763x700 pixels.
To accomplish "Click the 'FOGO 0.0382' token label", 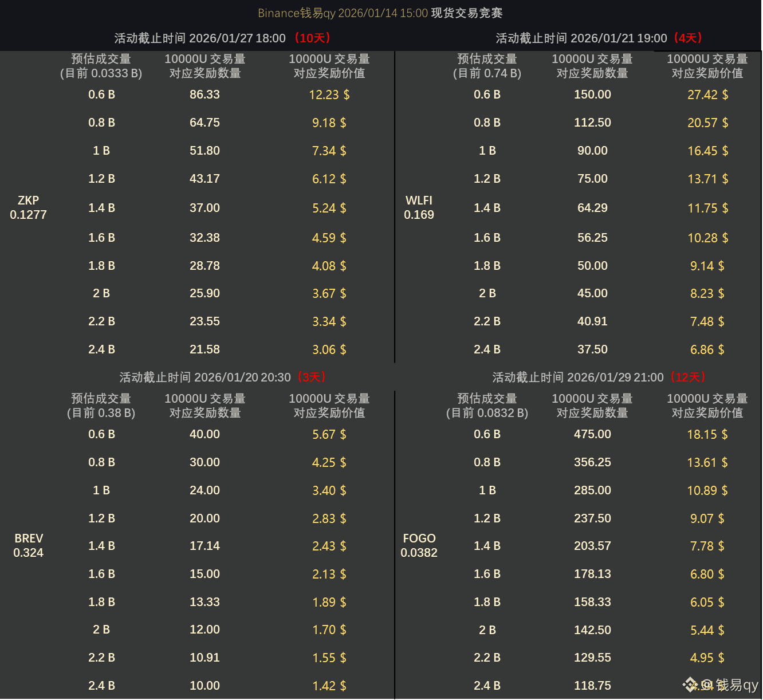I will coord(419,545).
